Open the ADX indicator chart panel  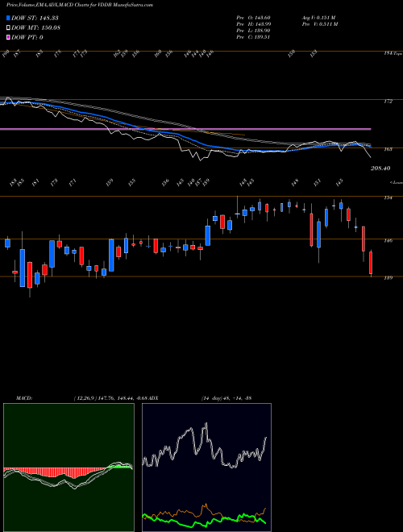coord(206,468)
